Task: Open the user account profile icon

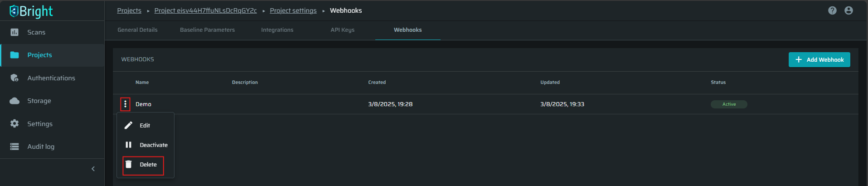Action: click(849, 10)
